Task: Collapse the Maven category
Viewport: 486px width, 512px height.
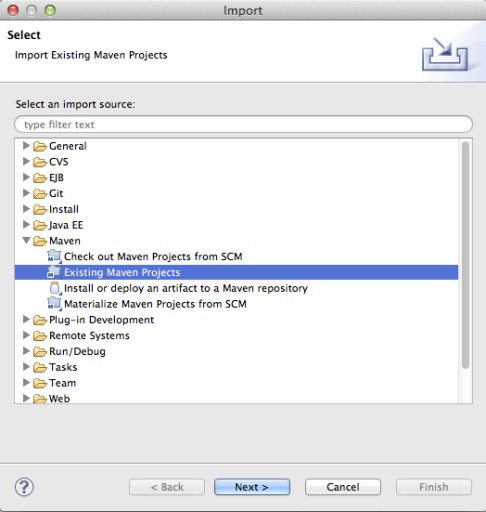Action: (x=26, y=240)
